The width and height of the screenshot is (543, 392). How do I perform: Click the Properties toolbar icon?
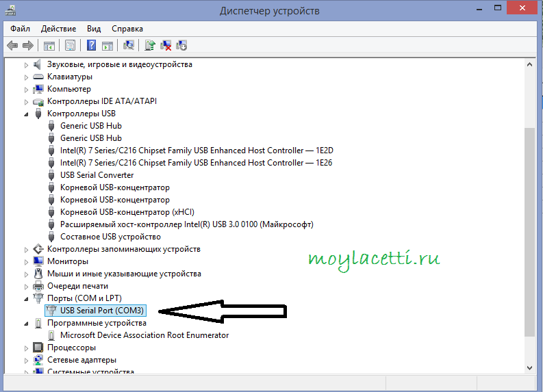coord(70,46)
